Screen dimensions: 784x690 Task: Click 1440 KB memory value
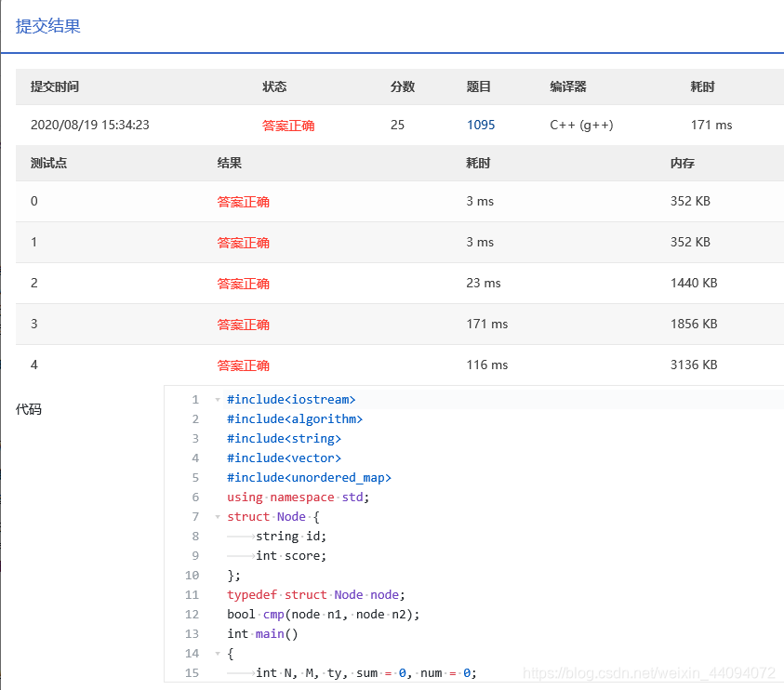694,283
